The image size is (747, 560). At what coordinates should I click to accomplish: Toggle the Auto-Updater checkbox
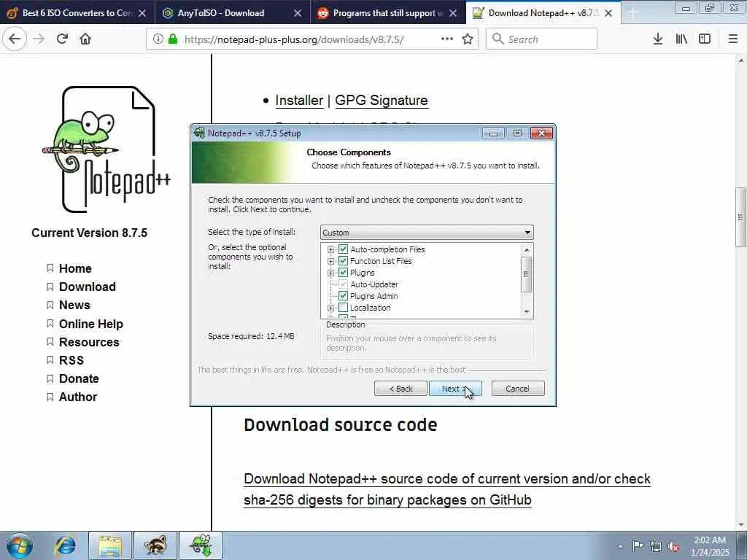pyautogui.click(x=343, y=284)
